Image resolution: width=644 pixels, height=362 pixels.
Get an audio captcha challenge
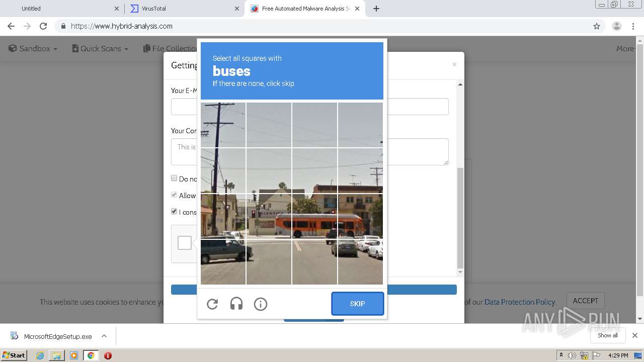click(x=236, y=304)
